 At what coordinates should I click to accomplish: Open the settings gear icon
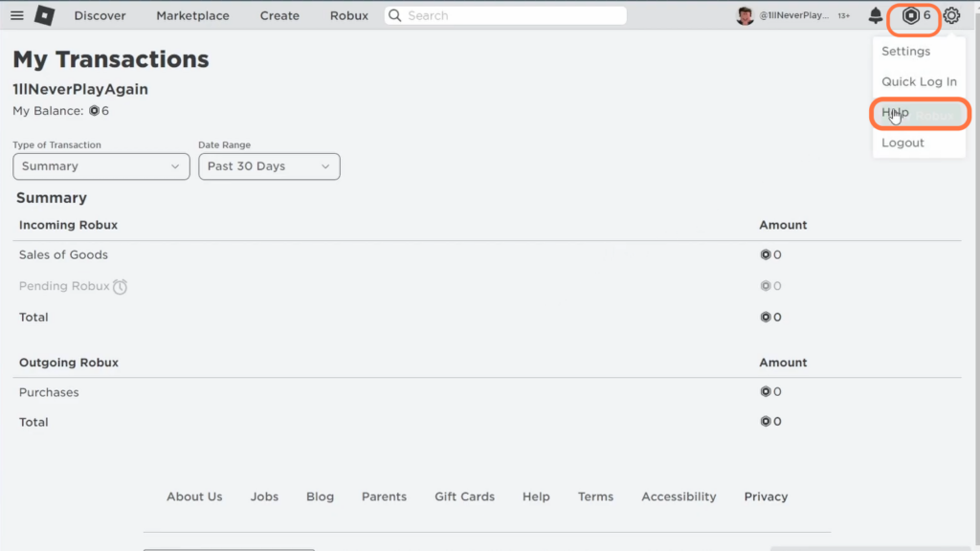point(951,15)
